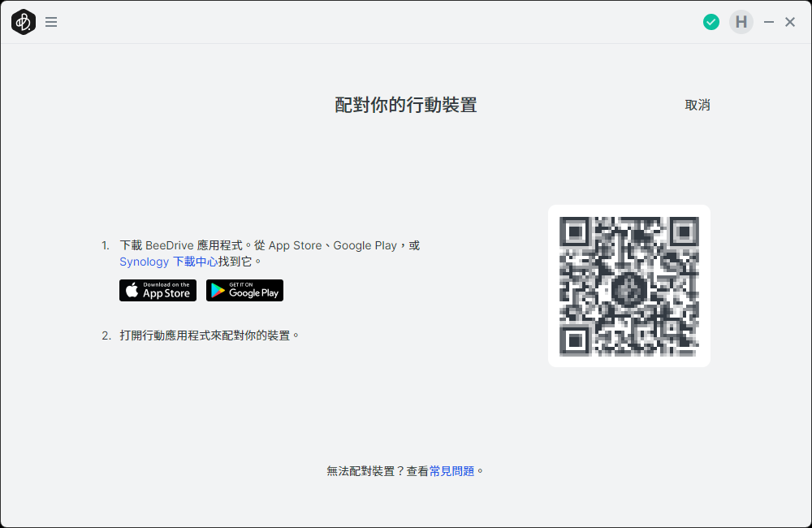Click the Get it on Google Play badge
Viewport: 812px width, 528px height.
point(244,291)
